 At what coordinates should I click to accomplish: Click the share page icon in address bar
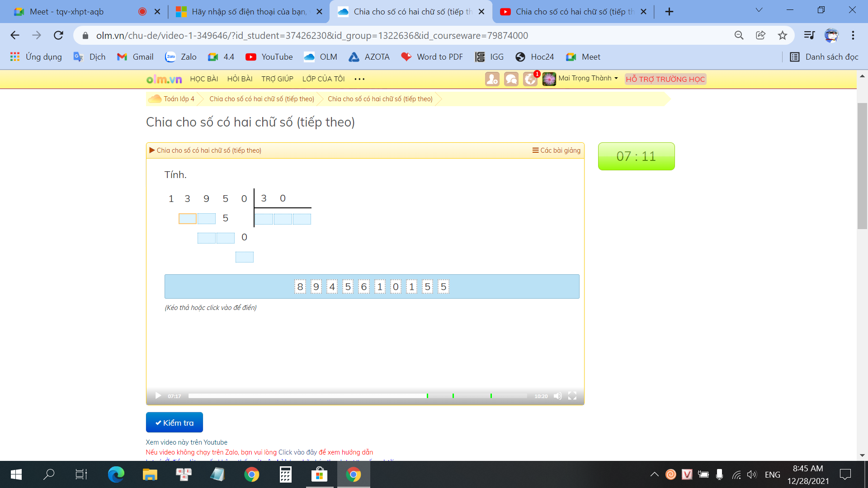pyautogui.click(x=761, y=35)
